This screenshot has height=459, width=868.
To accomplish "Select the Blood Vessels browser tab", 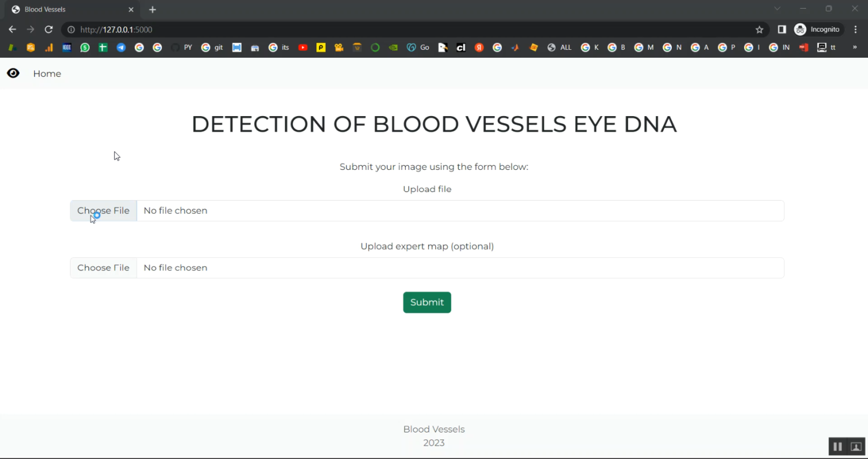I will [x=69, y=9].
